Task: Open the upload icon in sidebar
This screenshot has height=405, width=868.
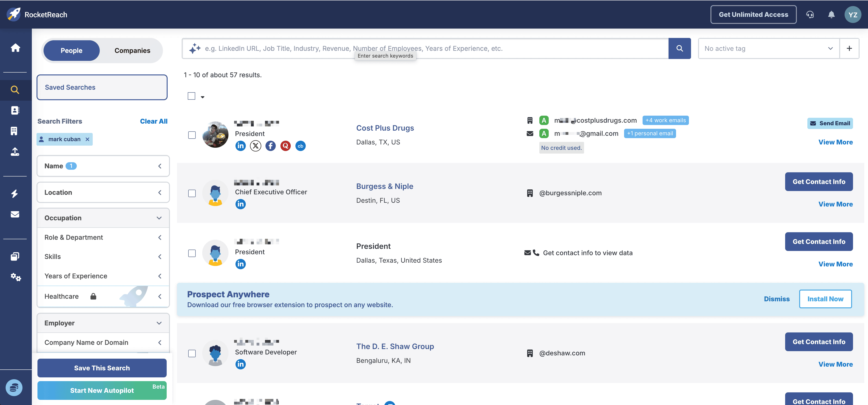Action: 15,152
